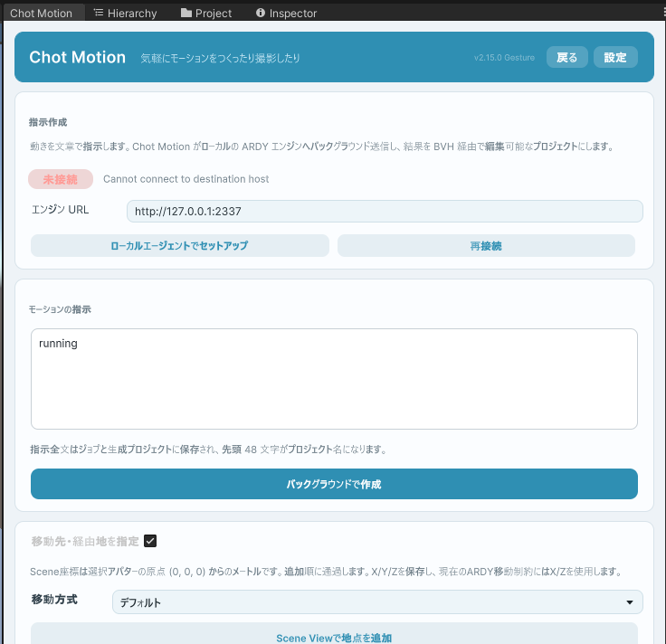Click the 指示作成 section heading
Screen dimensions: 666x644
[48, 122]
